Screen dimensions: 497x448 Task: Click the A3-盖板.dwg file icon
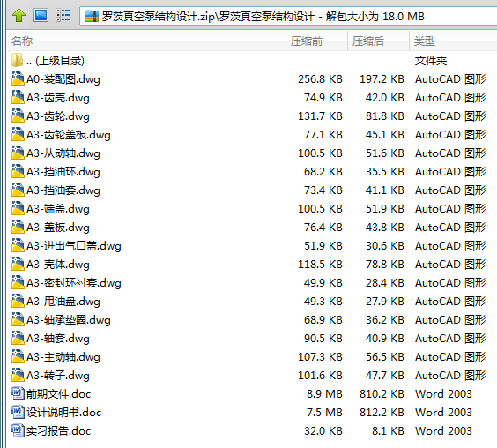18,227
